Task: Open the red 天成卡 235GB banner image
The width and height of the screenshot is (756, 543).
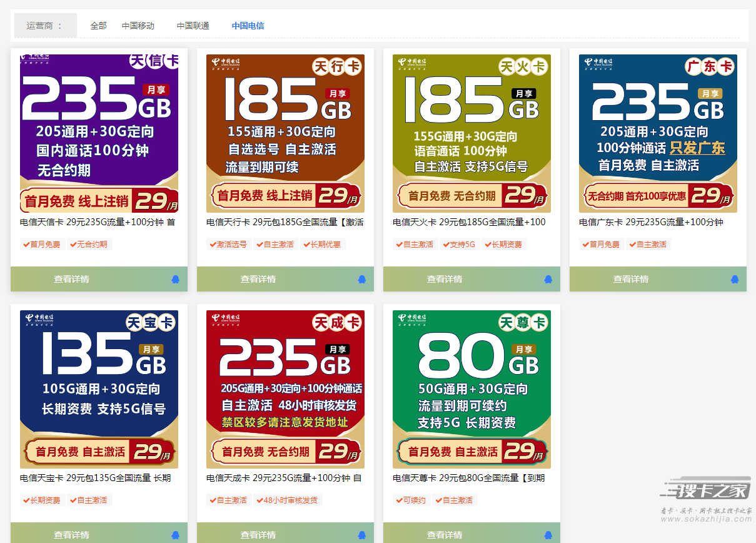Action: click(285, 389)
